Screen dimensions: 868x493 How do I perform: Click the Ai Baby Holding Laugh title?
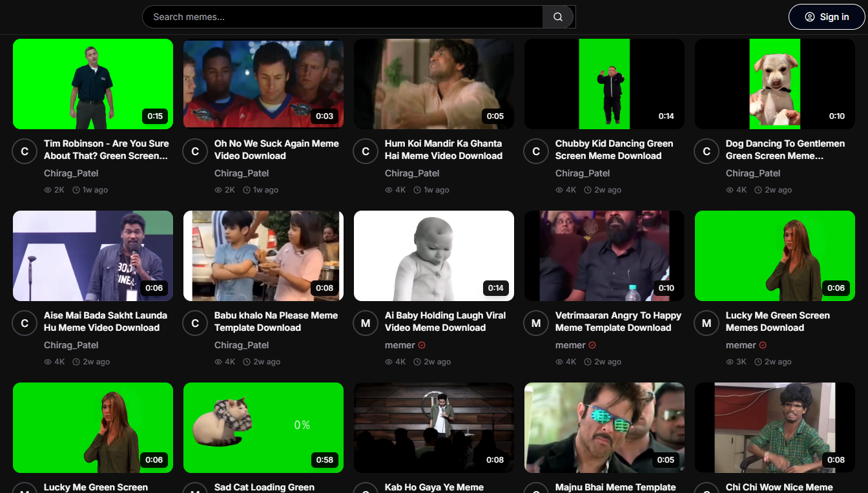tap(446, 321)
